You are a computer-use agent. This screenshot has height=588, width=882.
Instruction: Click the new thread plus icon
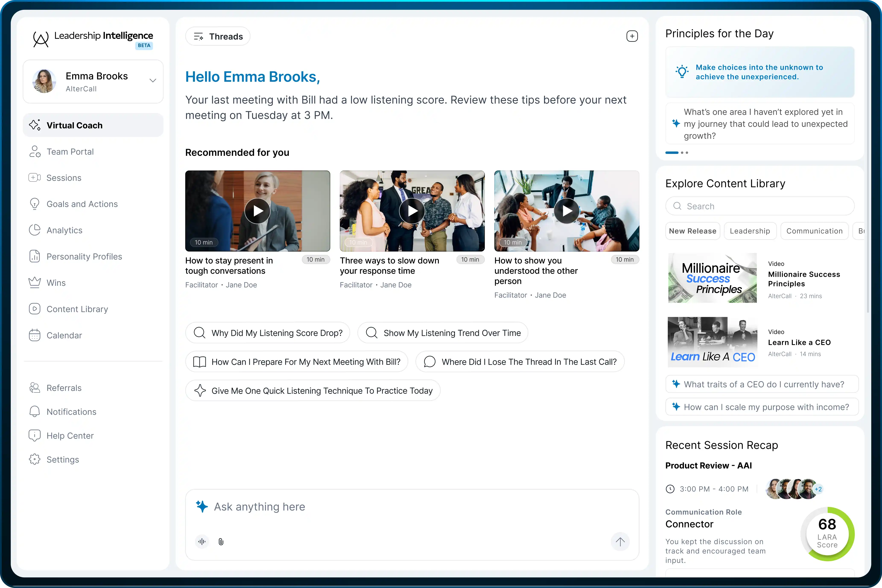[632, 36]
